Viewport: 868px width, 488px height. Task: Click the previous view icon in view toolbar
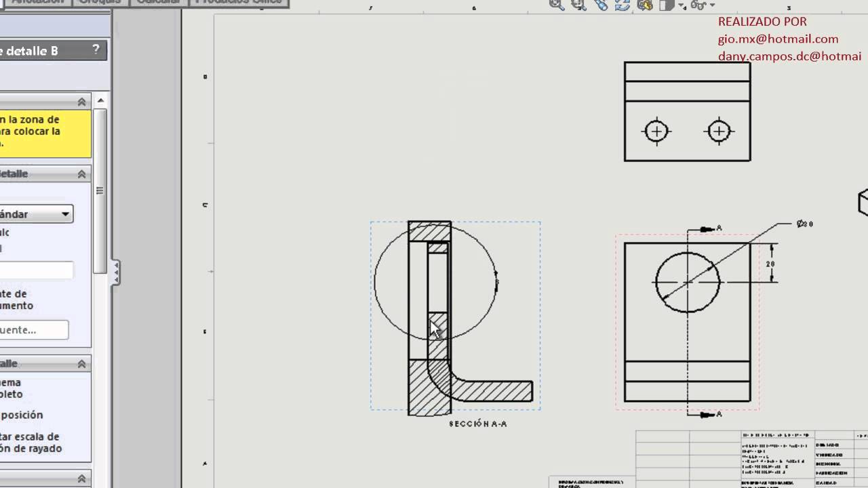pos(601,4)
